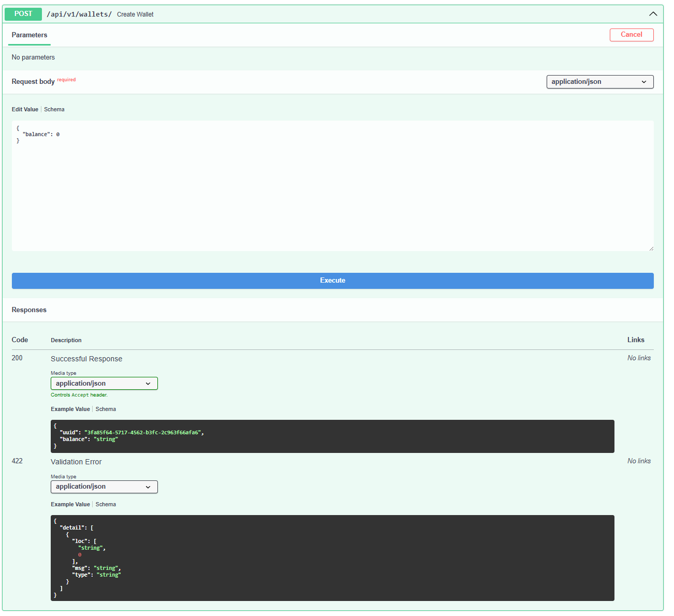Show Schema for 422 response

point(106,505)
